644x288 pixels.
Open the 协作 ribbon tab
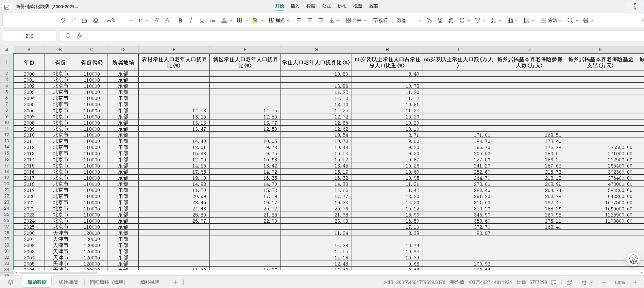tap(342, 6)
